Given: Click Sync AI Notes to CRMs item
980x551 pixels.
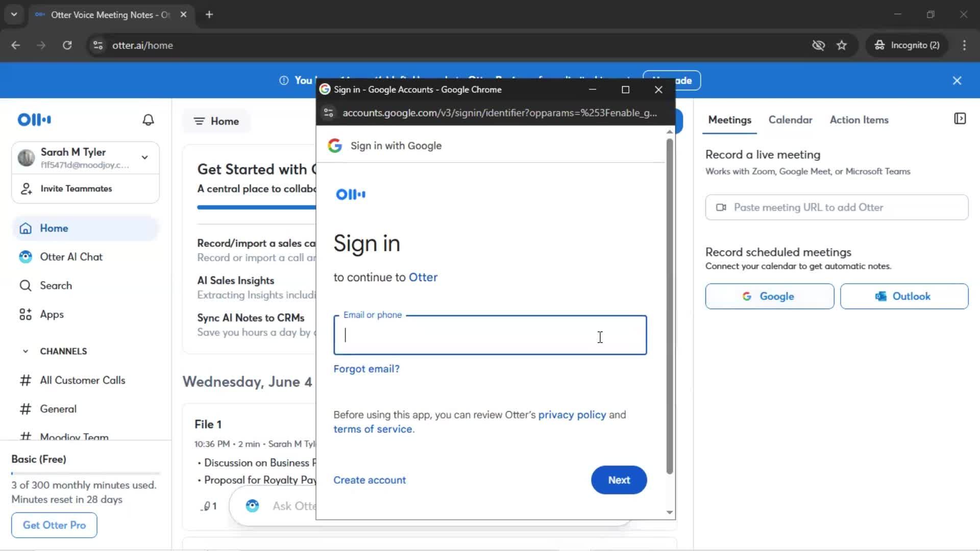Looking at the screenshot, I should [x=251, y=318].
